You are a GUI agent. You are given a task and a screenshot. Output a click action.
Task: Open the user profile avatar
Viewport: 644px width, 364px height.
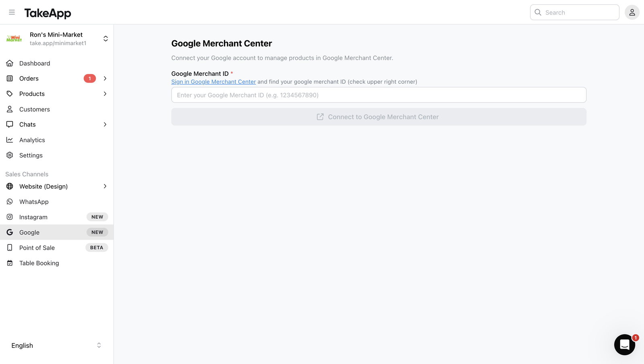click(x=632, y=12)
